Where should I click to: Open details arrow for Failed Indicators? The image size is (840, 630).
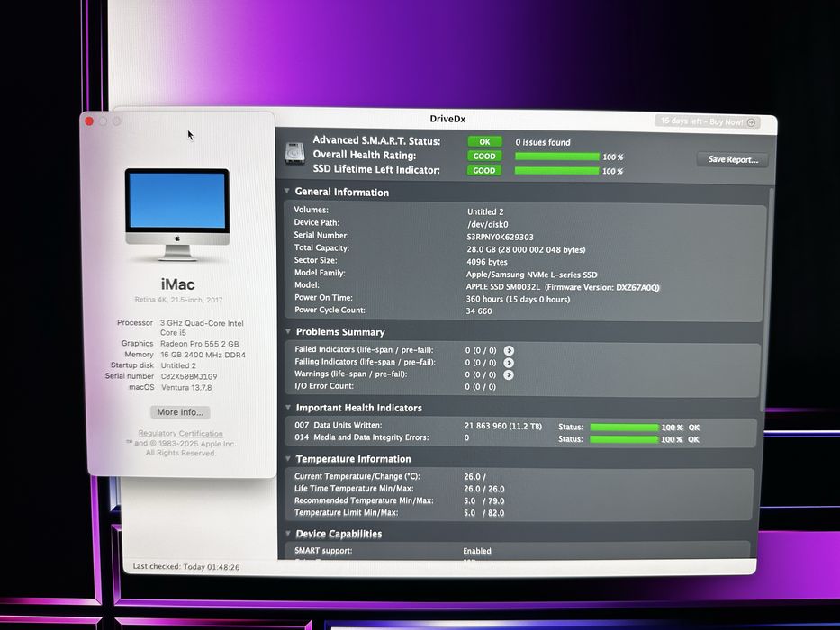tap(509, 350)
